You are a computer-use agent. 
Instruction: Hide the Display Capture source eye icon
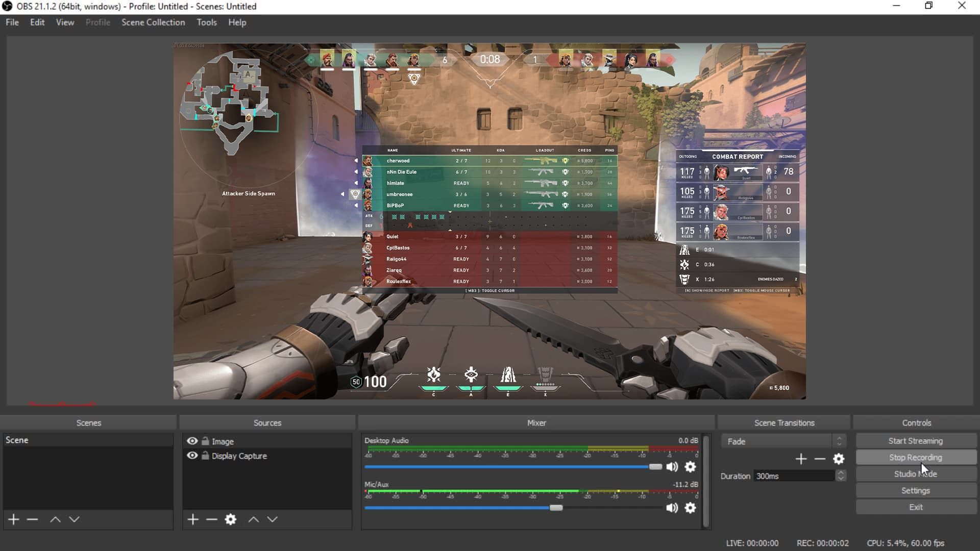tap(192, 456)
